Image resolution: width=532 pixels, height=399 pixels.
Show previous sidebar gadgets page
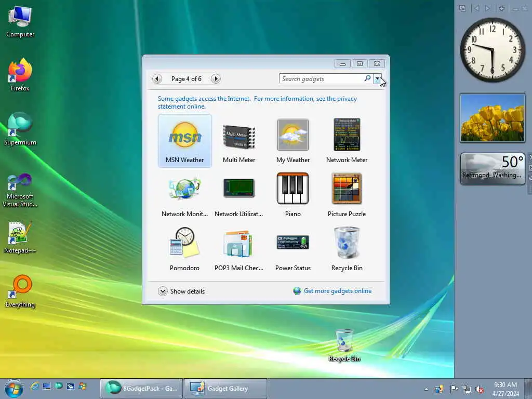477,8
